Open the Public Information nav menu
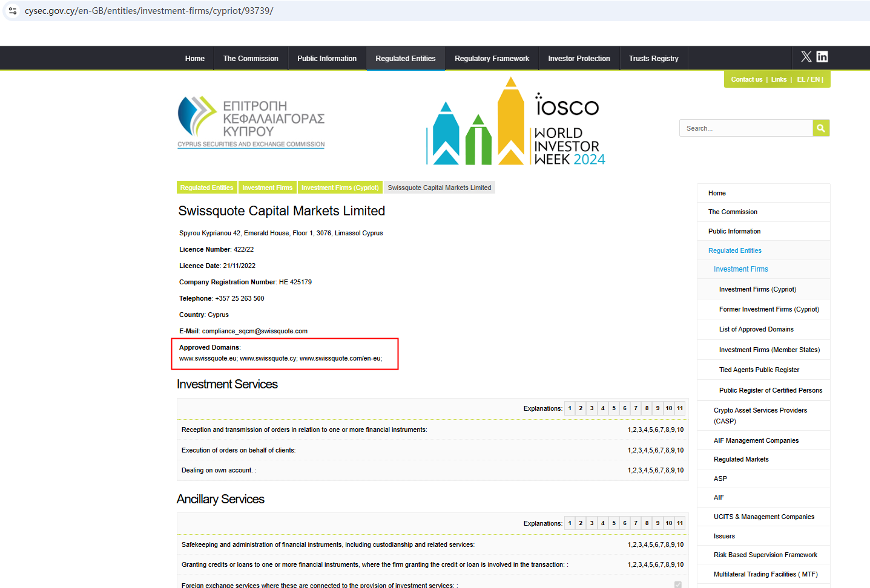The image size is (870, 588). (326, 59)
